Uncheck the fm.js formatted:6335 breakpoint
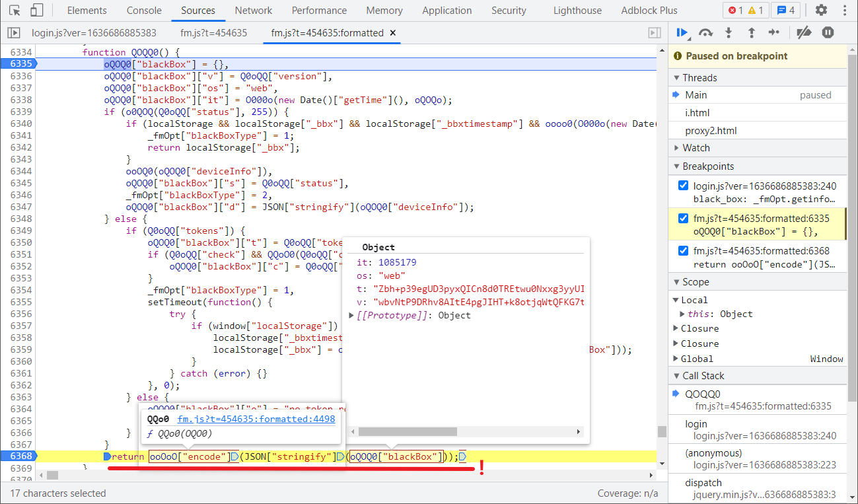858x504 pixels. tap(684, 218)
